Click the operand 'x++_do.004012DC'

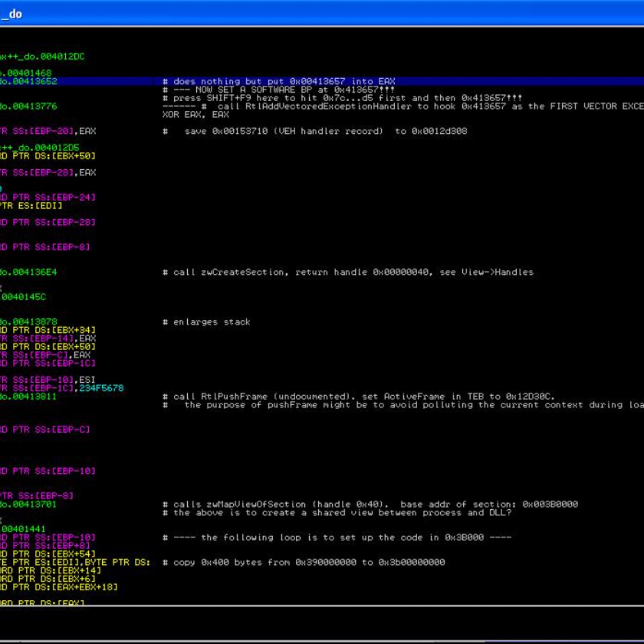click(42, 57)
